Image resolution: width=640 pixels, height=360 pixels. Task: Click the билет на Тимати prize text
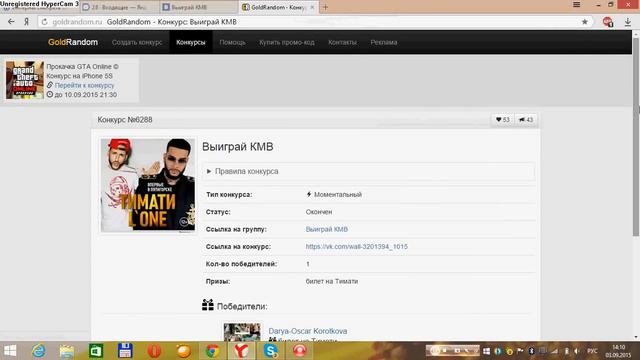pos(331,281)
